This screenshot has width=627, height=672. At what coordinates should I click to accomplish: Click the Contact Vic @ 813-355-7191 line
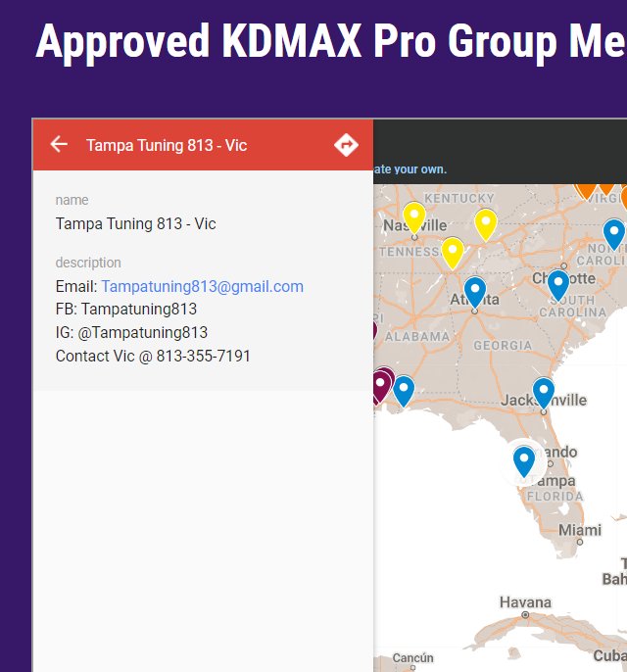tap(153, 357)
